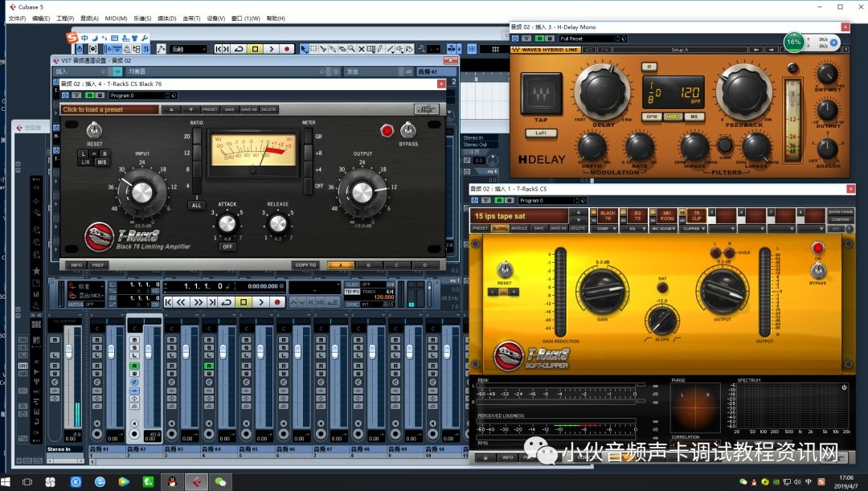Click the COMPARE button in T-RackS CS

pyautogui.click(x=841, y=219)
